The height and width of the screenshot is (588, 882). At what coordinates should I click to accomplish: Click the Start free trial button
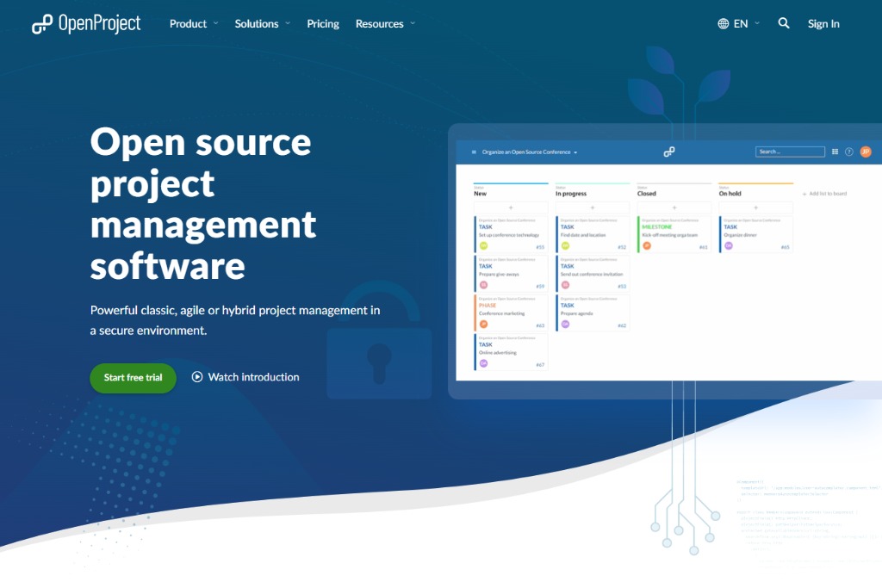pos(133,377)
